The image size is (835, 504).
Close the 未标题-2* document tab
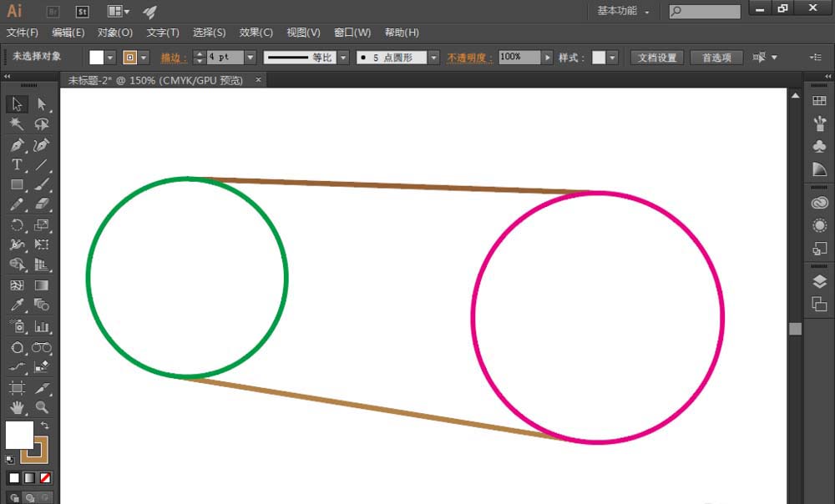point(258,80)
